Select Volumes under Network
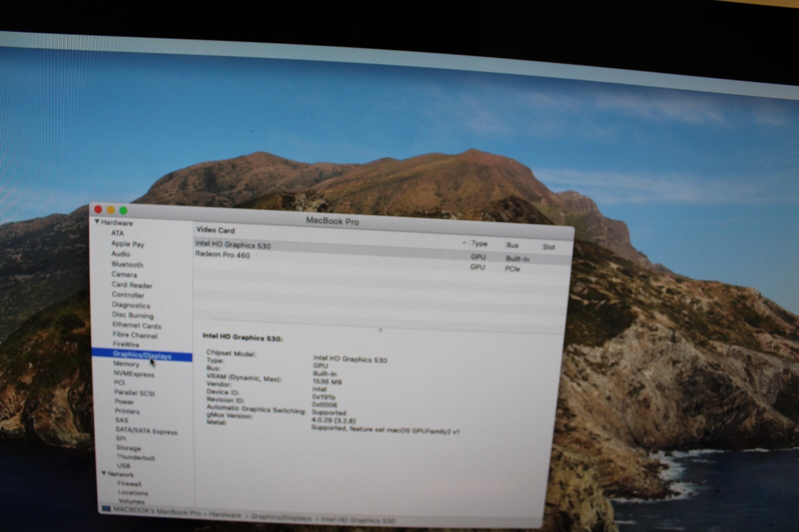Viewport: 799px width, 532px height. click(x=131, y=501)
